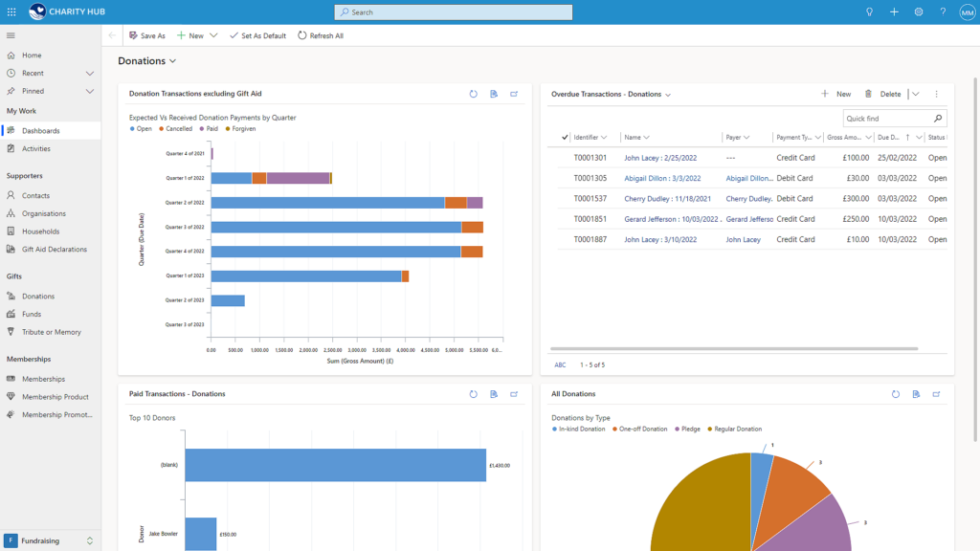View records of Donation Transactions chart
Image resolution: width=980 pixels, height=551 pixels.
pos(494,94)
